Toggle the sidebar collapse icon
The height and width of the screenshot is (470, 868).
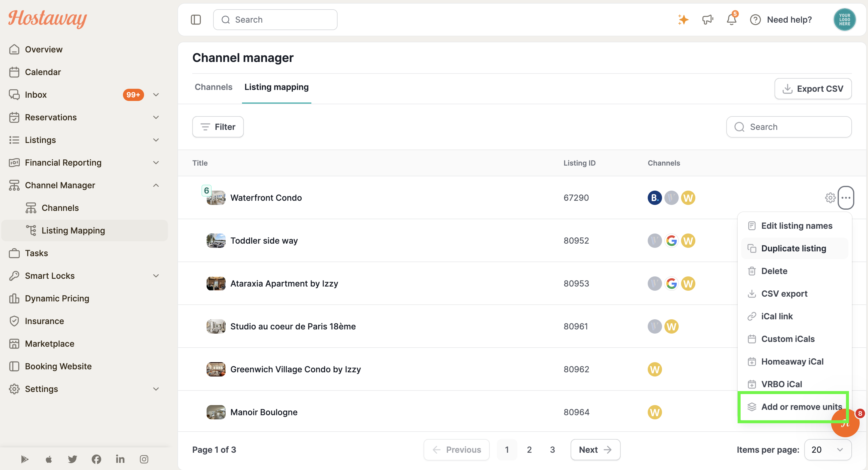pos(196,20)
